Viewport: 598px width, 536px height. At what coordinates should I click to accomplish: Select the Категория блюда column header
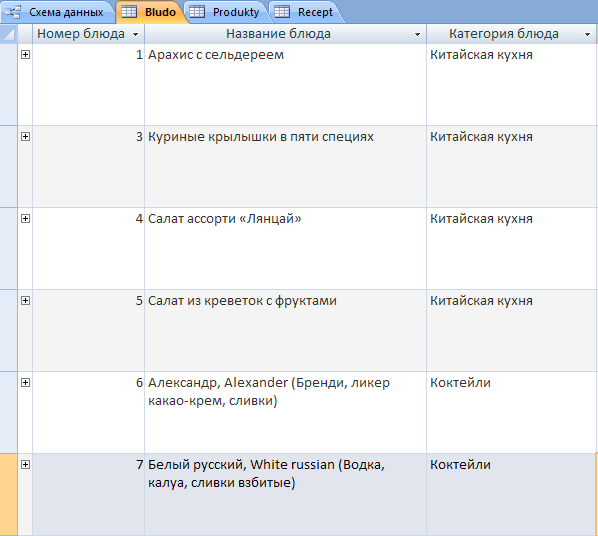[512, 34]
